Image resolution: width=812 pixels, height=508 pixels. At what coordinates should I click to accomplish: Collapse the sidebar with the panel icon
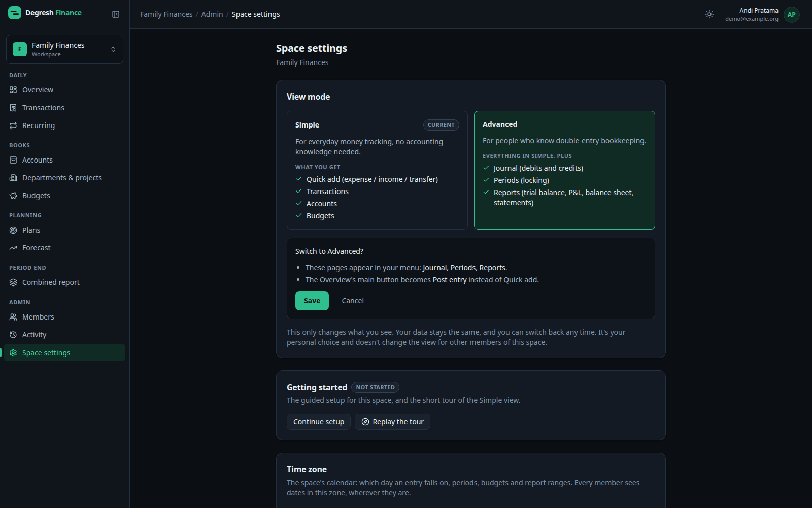(x=116, y=14)
